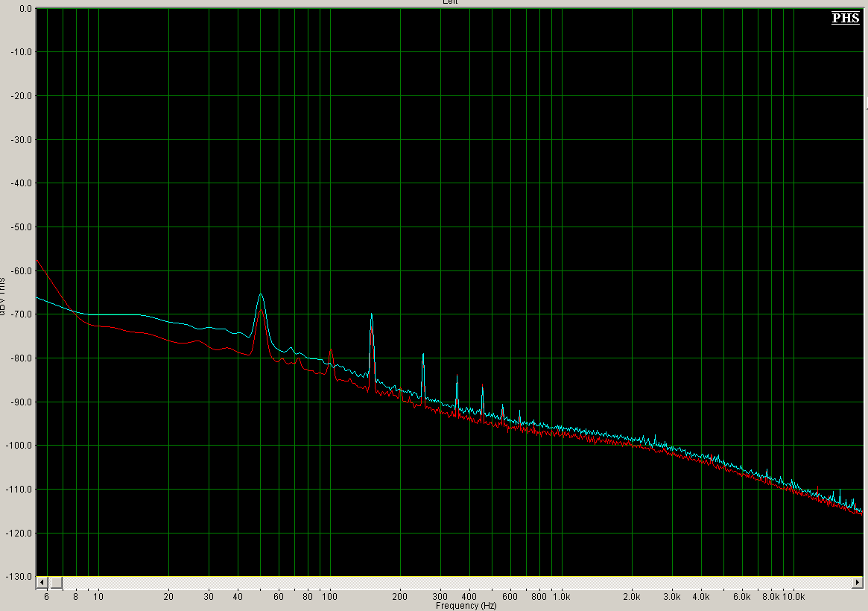This screenshot has width=868, height=611.
Task: Click the '-30.0' y-axis label
Action: coord(22,140)
